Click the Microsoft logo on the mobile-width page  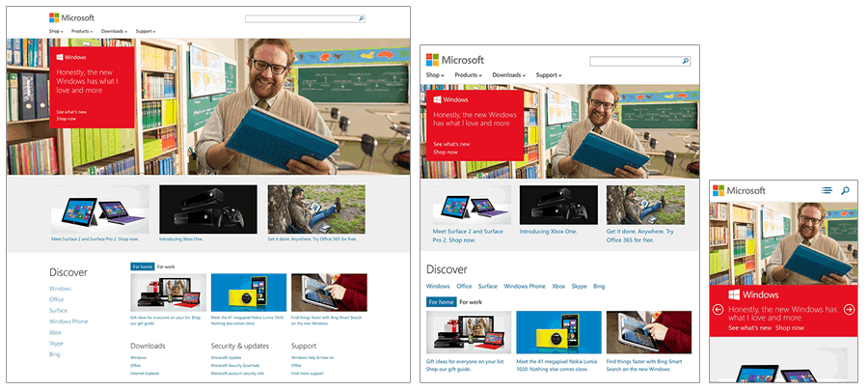[x=739, y=190]
